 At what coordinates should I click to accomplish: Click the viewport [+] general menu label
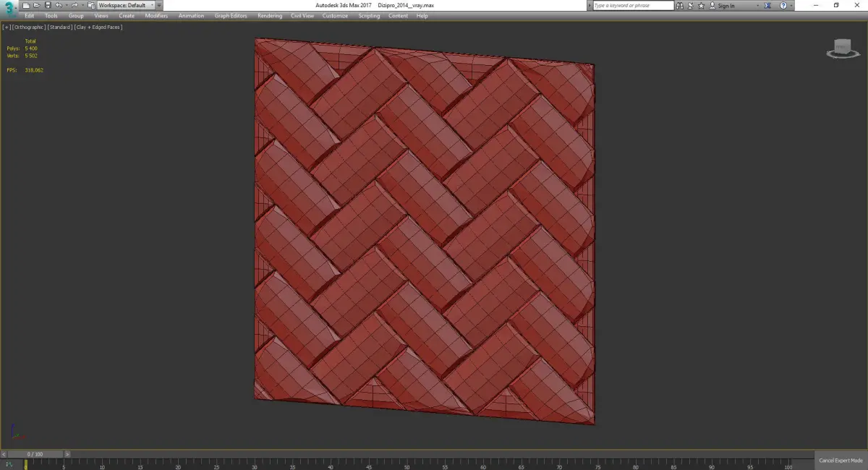tap(7, 27)
